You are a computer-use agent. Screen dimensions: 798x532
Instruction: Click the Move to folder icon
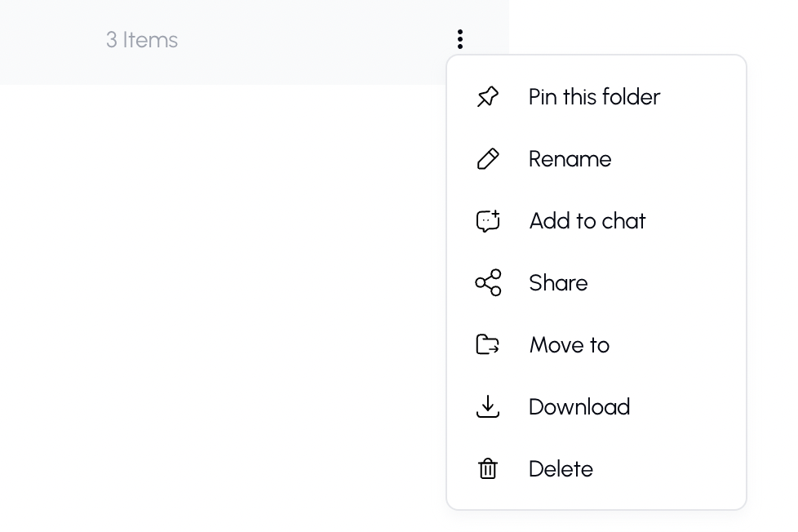pos(487,344)
